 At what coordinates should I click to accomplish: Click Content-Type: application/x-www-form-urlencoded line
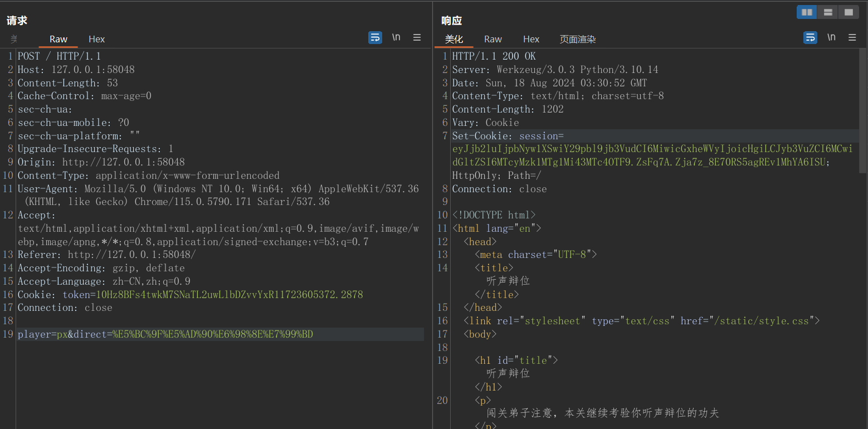pos(148,175)
